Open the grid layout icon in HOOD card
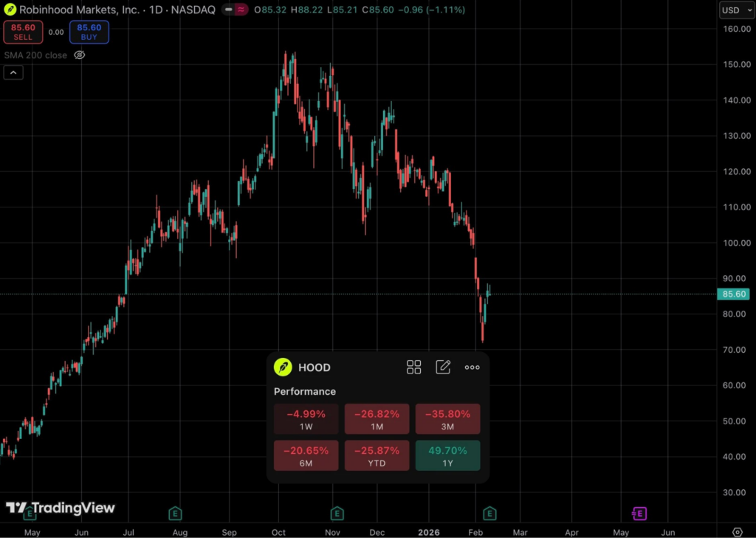The width and height of the screenshot is (756, 538). pyautogui.click(x=413, y=368)
